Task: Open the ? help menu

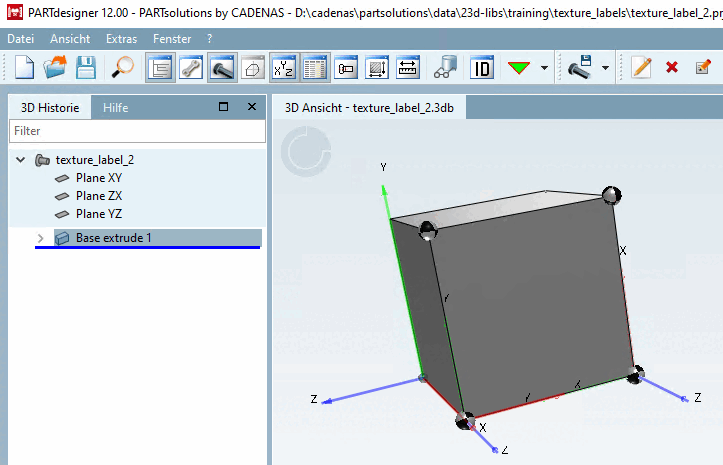Action: (210, 39)
